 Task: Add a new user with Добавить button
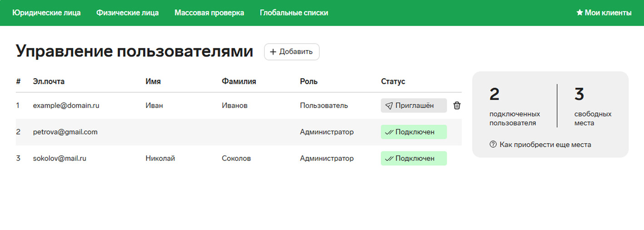pos(292,52)
